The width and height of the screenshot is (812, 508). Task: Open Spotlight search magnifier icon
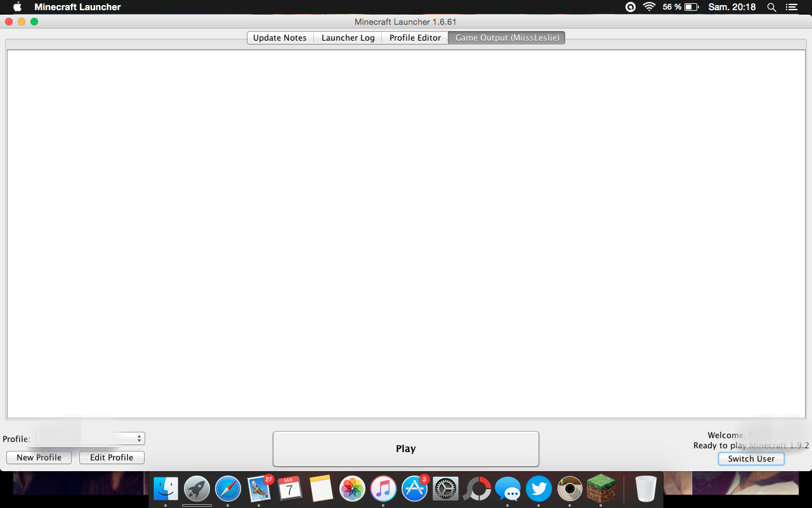[x=771, y=7]
